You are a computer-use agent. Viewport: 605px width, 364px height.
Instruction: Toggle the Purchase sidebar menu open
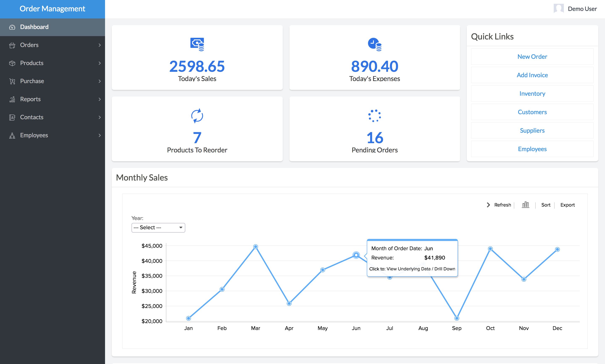(x=52, y=81)
